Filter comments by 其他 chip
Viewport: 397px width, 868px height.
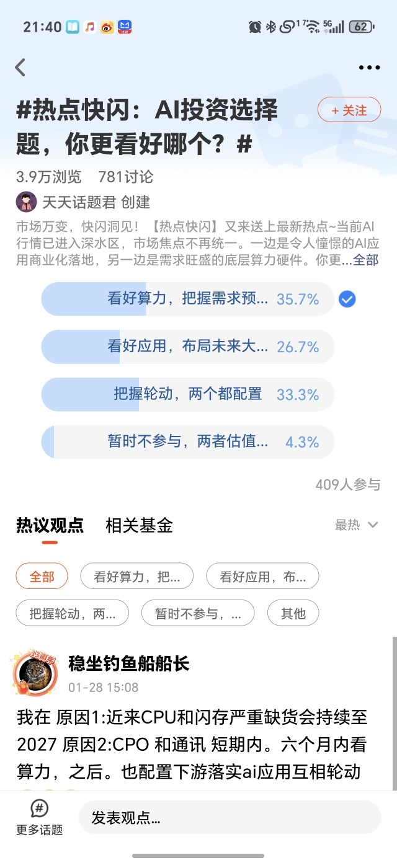click(x=293, y=613)
